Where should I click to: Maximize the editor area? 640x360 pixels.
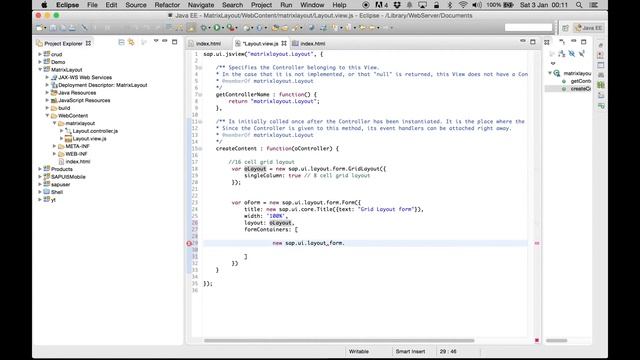533,42
